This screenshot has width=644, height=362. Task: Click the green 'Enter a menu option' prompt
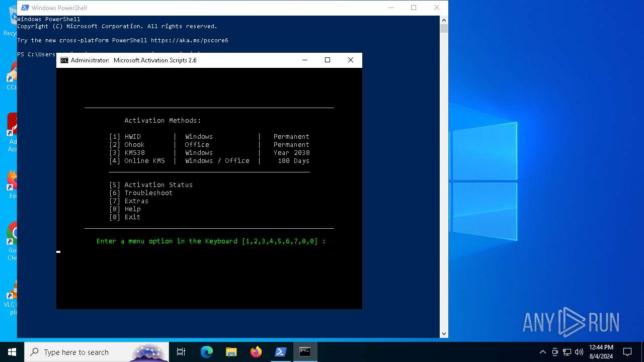[211, 241]
